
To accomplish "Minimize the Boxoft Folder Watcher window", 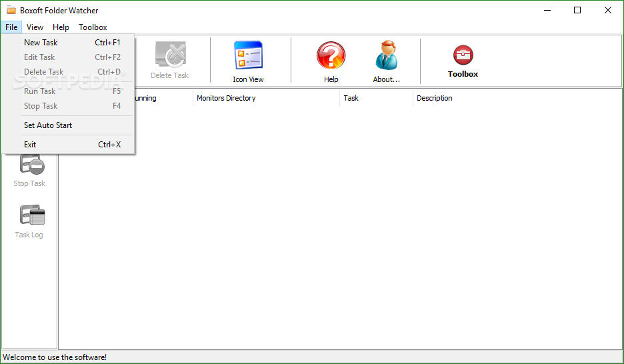I will 547,11.
